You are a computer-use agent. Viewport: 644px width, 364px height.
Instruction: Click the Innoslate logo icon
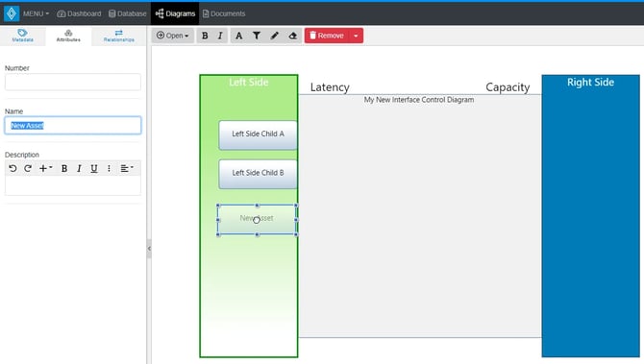click(12, 13)
